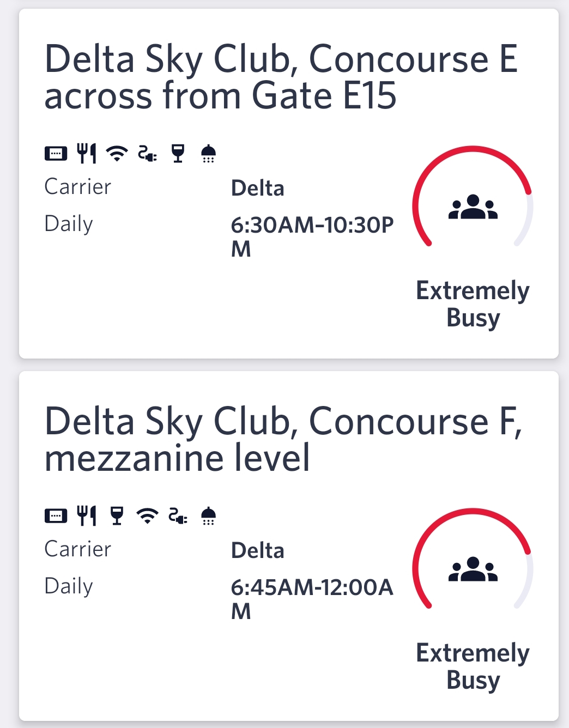Open Delta Sky Club Concourse F mezzanine title

point(283,439)
